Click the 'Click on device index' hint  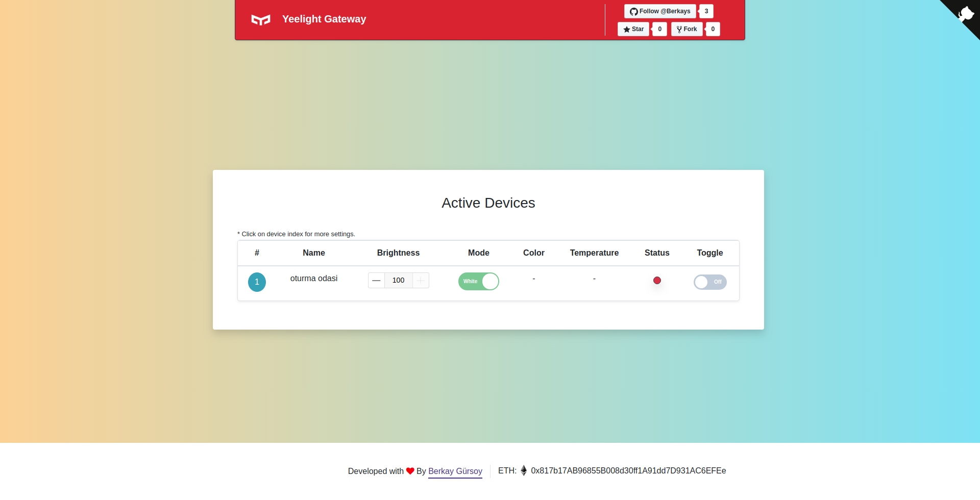click(296, 234)
